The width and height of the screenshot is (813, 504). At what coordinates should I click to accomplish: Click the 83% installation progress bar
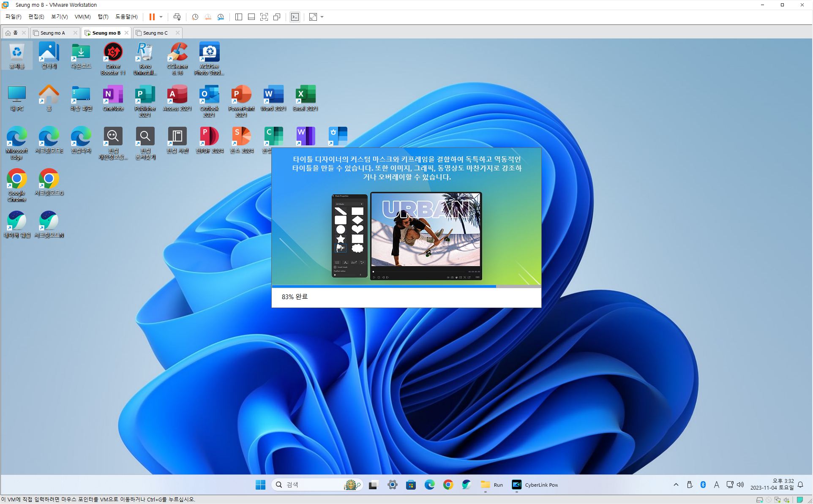click(x=406, y=286)
